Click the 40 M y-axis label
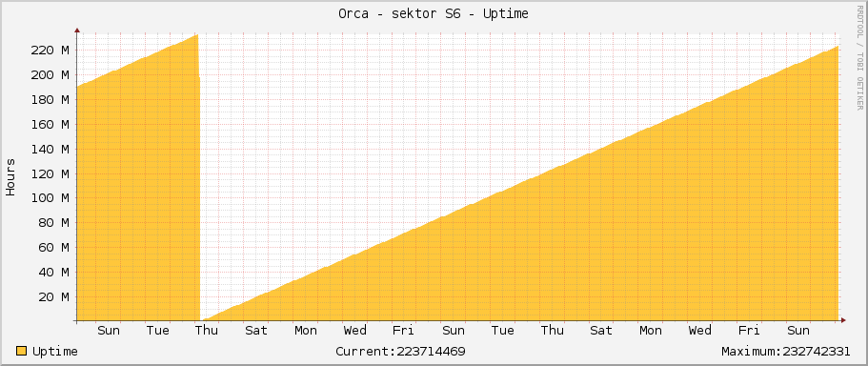This screenshot has width=868, height=366. pos(54,273)
